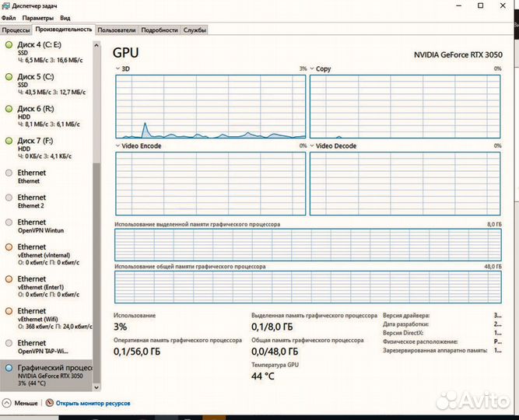Screen dimensions: 519x420
Task: Change the Video Decode graph engine
Action: point(313,145)
